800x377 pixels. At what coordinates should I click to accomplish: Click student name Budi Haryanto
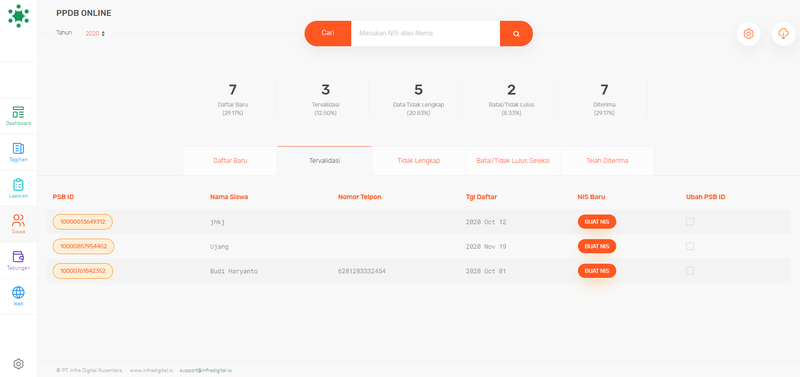click(234, 271)
